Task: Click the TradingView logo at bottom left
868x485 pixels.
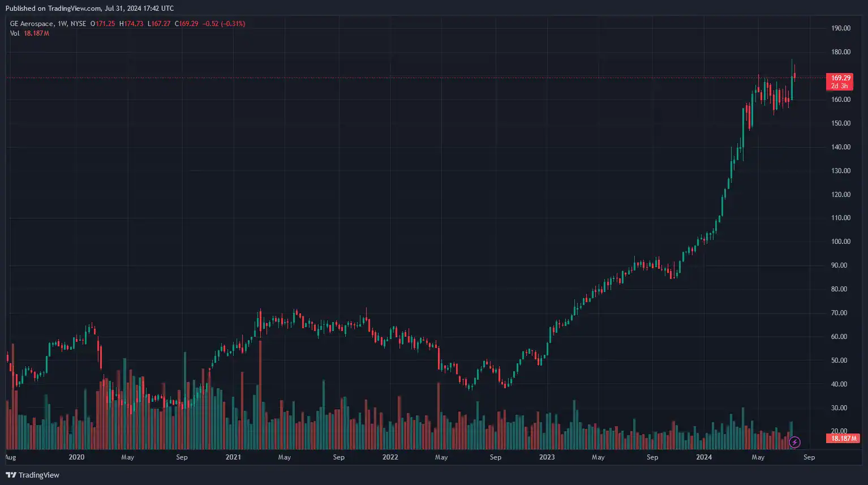Action: click(x=32, y=475)
